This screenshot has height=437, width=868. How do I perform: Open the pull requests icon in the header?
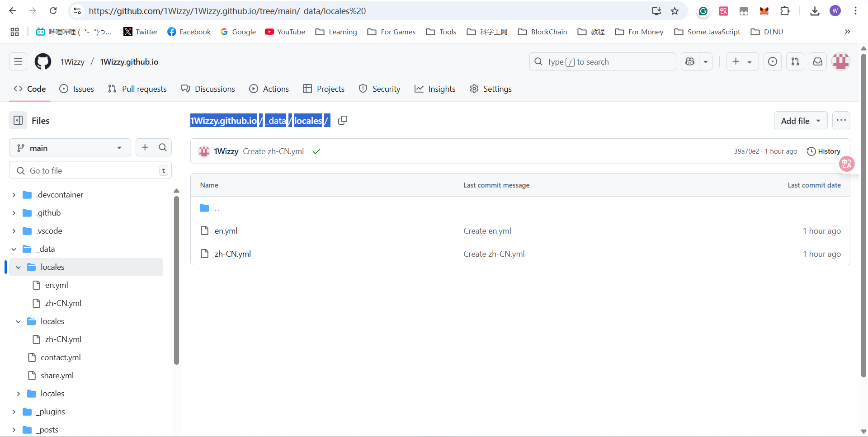point(795,61)
